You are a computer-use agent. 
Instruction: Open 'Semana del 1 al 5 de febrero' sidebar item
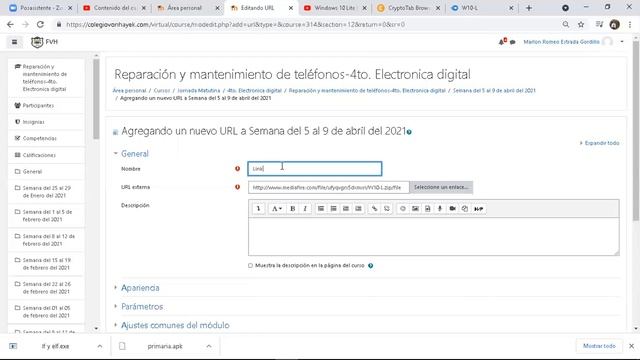coord(46,216)
